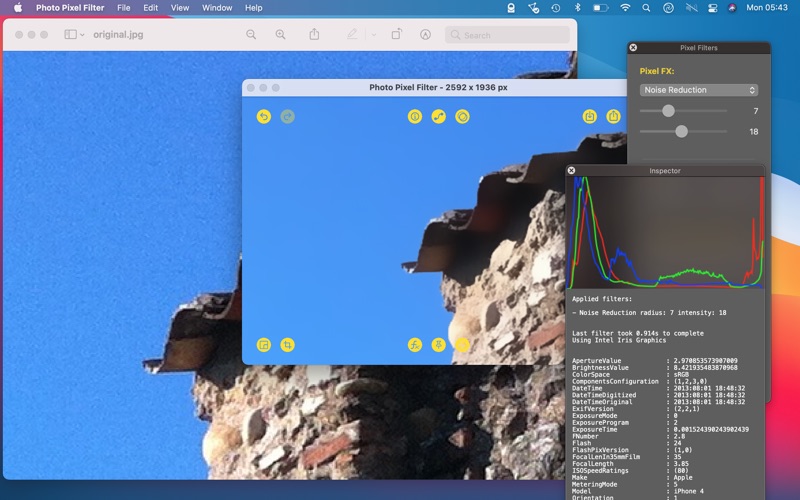The image size is (800, 500).
Task: Open the View menu
Action: pos(180,8)
